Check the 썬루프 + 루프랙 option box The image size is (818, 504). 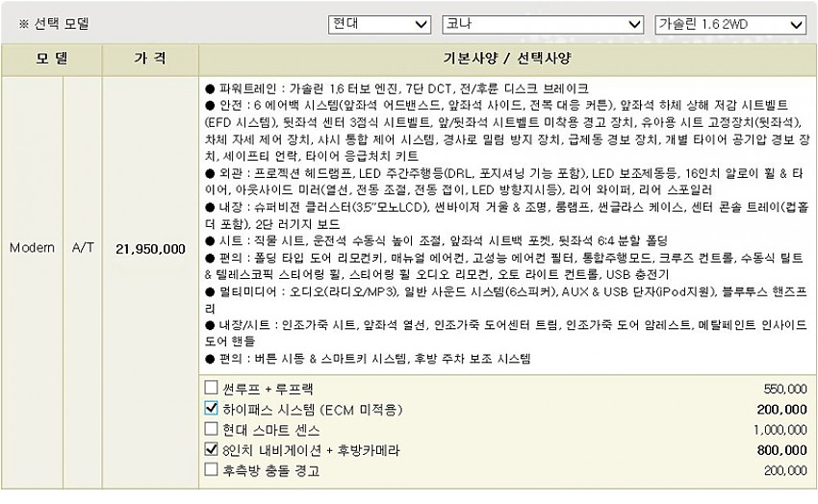pos(212,388)
